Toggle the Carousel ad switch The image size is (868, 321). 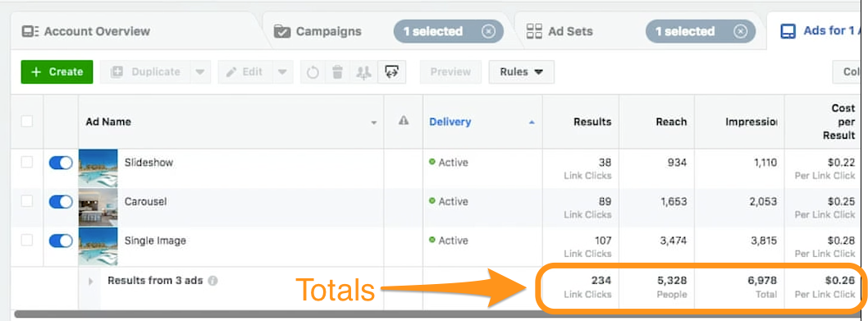coord(61,202)
